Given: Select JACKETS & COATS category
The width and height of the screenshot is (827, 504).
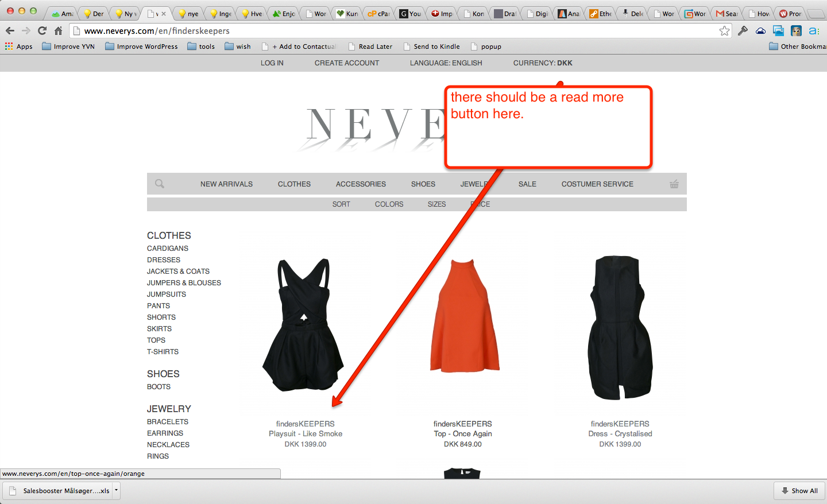Looking at the screenshot, I should [x=178, y=272].
